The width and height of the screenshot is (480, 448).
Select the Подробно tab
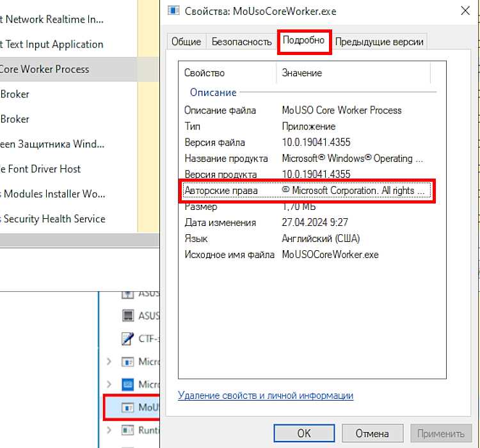(303, 40)
